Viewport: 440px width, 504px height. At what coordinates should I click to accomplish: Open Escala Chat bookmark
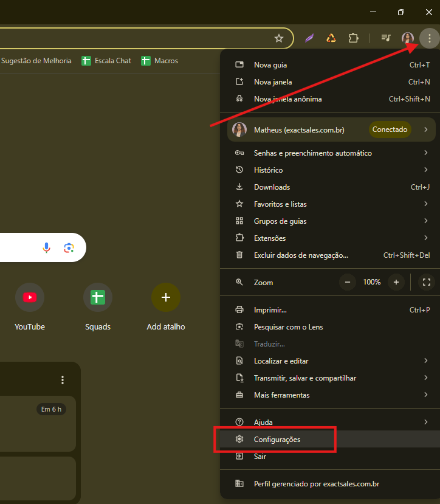point(106,61)
